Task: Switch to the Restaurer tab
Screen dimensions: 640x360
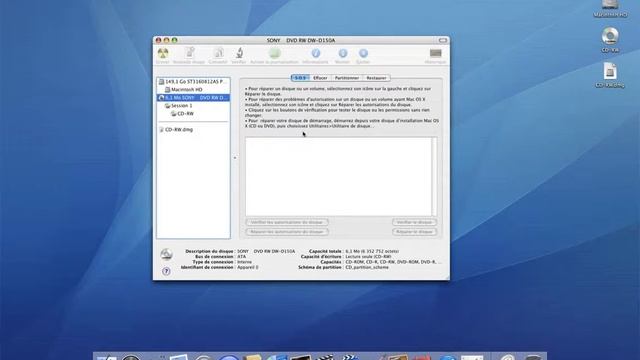Action: [376, 78]
